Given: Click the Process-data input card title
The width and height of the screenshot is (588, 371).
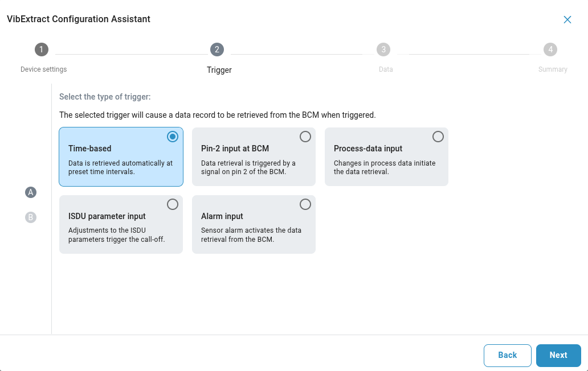Looking at the screenshot, I should point(368,149).
